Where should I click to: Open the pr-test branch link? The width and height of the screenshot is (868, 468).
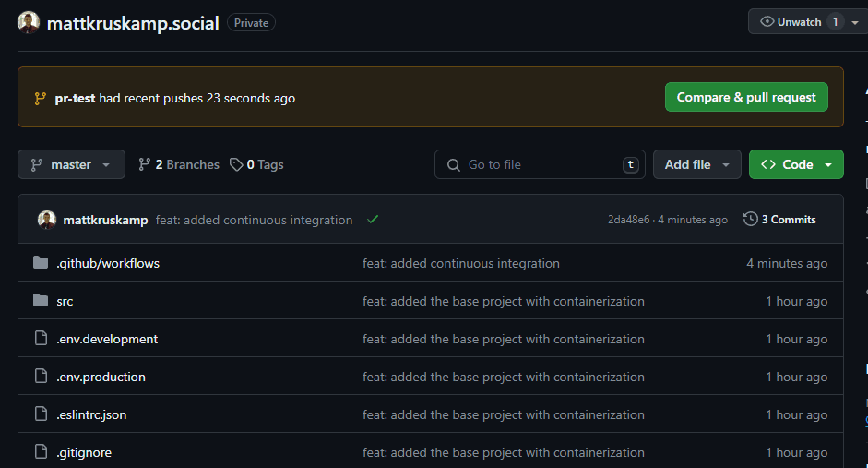pos(75,98)
